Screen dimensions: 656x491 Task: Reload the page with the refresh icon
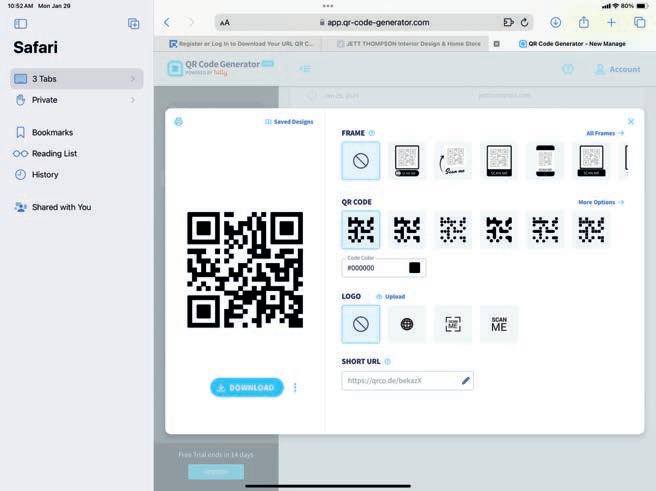[x=524, y=23]
